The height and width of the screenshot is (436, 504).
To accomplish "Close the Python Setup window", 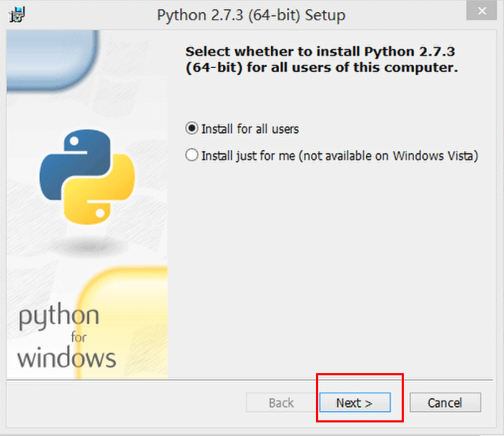I will pyautogui.click(x=485, y=13).
